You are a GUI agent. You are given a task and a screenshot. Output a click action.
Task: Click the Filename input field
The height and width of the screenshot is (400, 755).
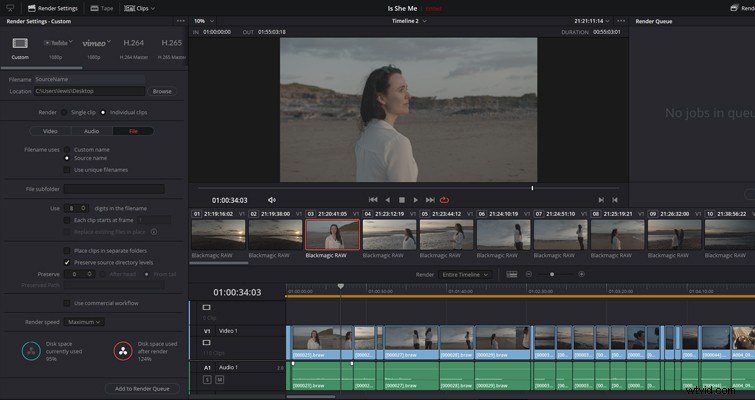point(89,79)
